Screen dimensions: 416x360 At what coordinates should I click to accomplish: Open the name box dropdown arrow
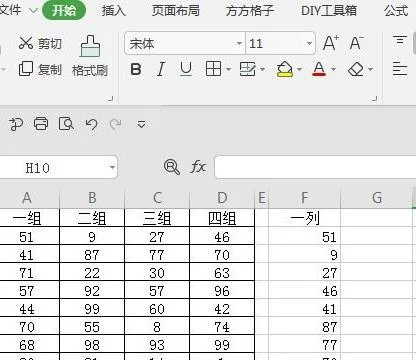pyautogui.click(x=112, y=167)
